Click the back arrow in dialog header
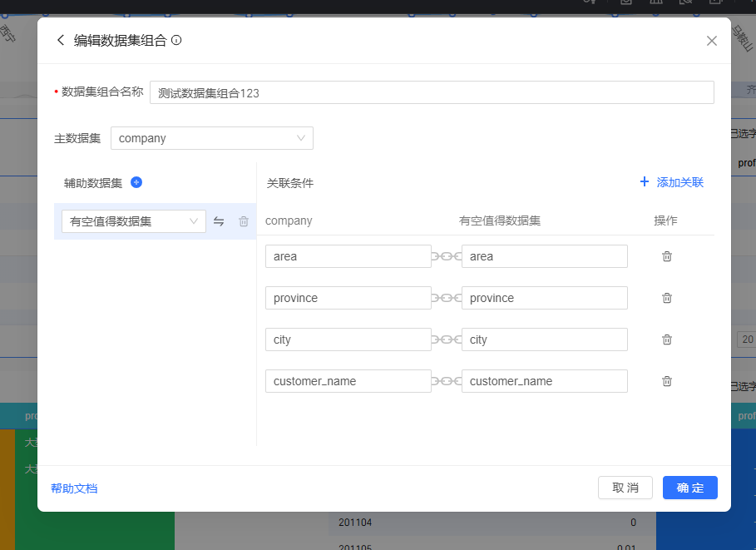This screenshot has height=550, width=756. [x=60, y=40]
